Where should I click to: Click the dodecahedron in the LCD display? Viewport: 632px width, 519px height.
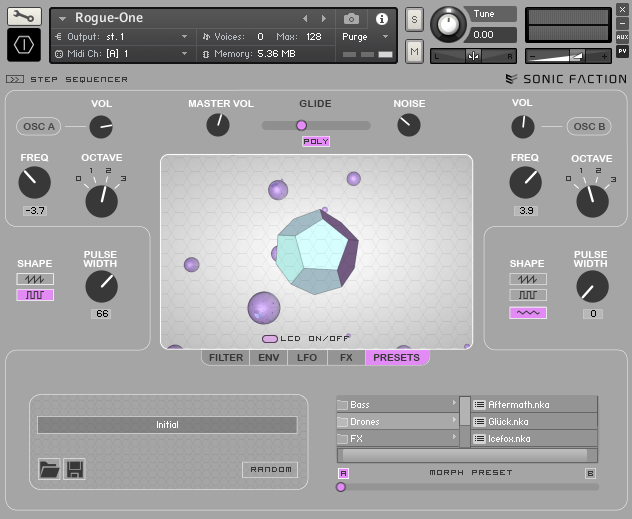coord(317,251)
